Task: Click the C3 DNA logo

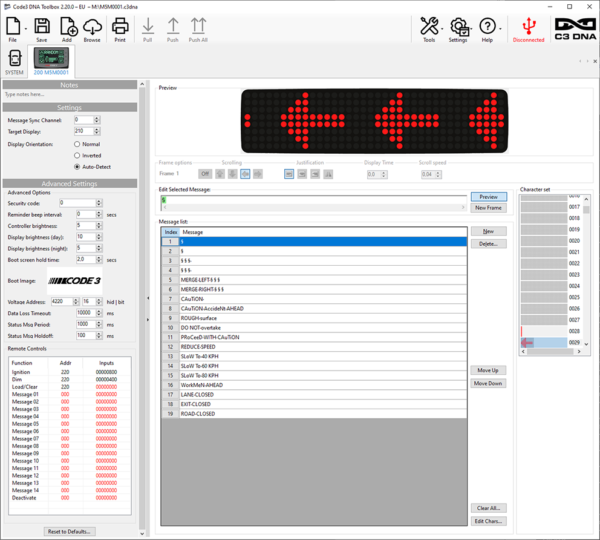Action: (575, 29)
